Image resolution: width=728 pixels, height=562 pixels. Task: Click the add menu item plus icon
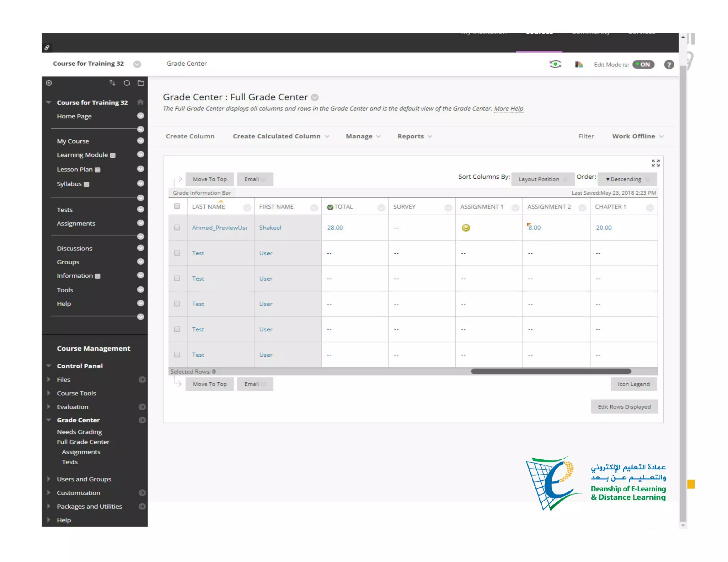pos(49,83)
